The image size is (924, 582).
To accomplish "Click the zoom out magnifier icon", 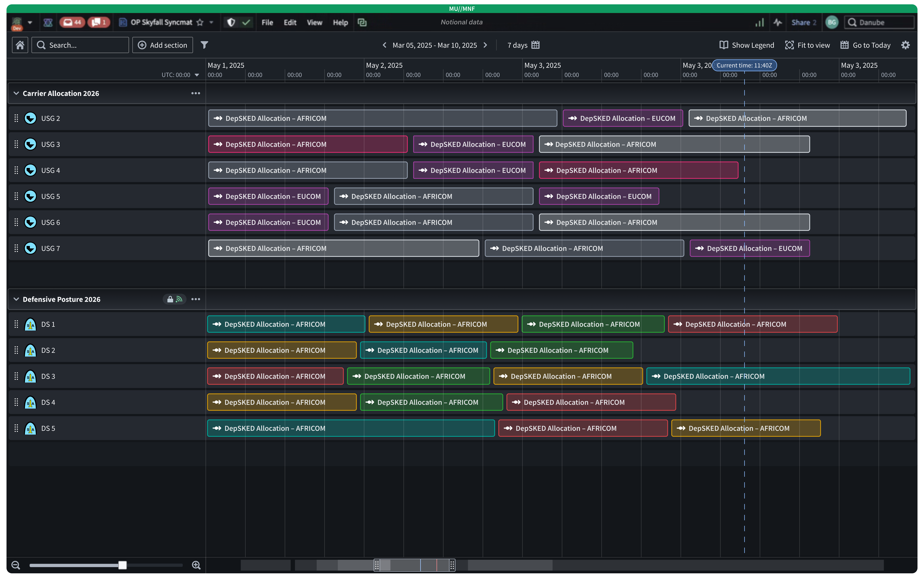I will coord(16,565).
